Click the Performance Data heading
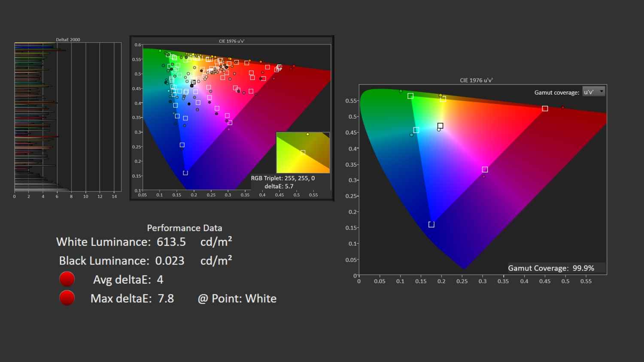The image size is (644, 362). point(184,228)
